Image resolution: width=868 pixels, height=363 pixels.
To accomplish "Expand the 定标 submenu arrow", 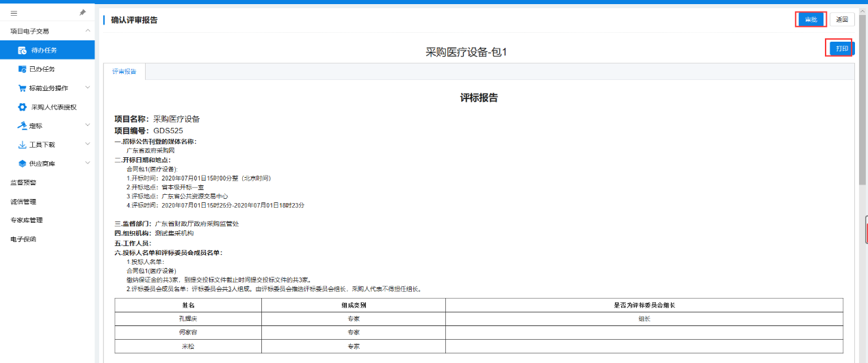I will (x=88, y=125).
